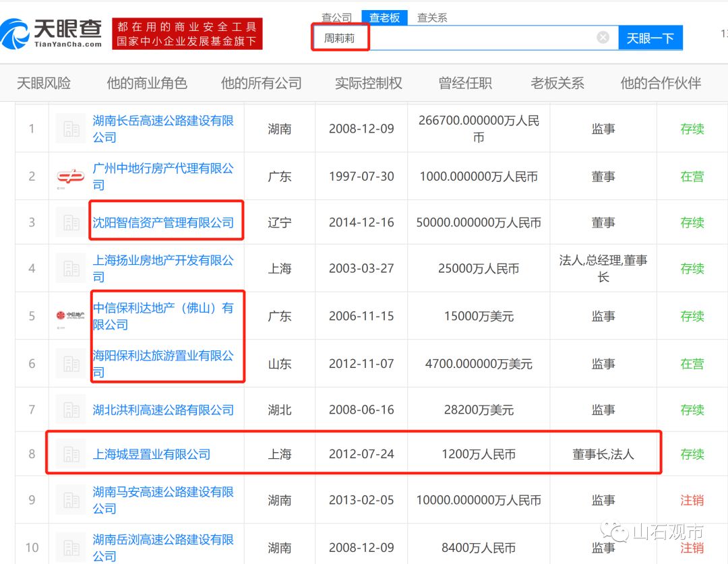The width and height of the screenshot is (728, 564).
Task: Switch to the 查关系 search tab
Action: (x=432, y=18)
